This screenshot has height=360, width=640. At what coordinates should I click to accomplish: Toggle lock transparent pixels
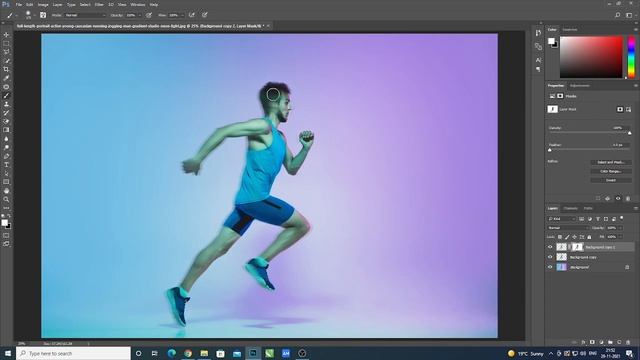pyautogui.click(x=560, y=237)
